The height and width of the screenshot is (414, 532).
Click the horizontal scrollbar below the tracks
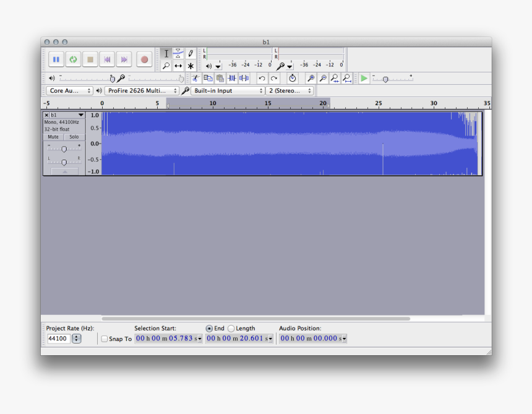pos(256,319)
